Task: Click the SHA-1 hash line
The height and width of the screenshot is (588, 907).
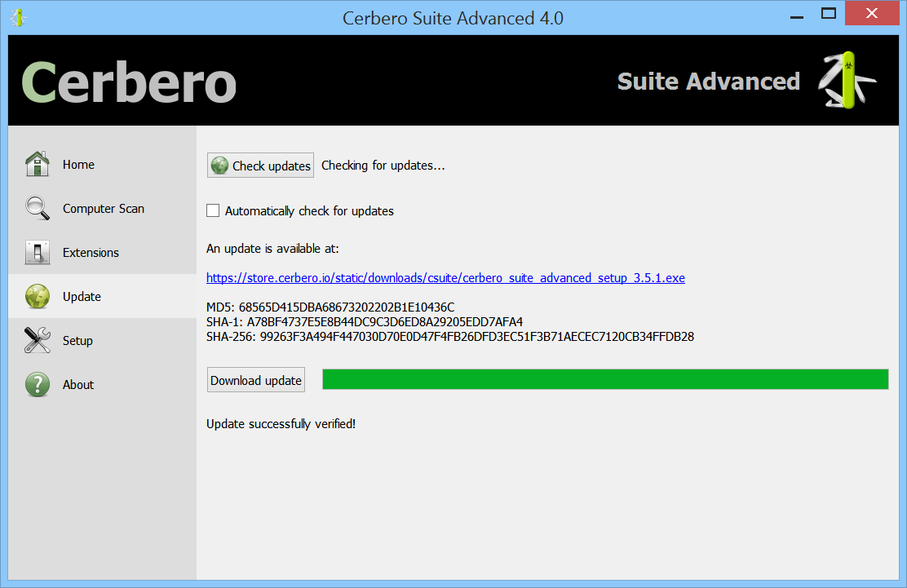Action: [365, 321]
